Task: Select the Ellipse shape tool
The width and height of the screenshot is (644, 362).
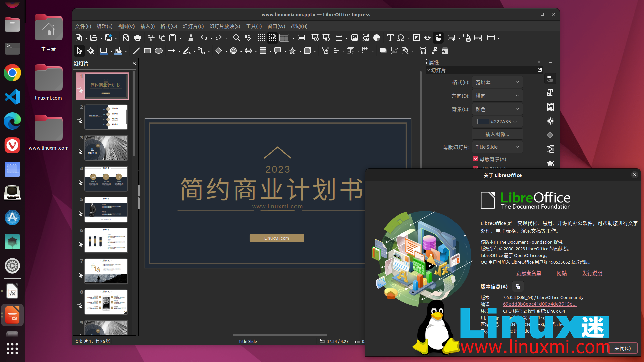Action: point(159,51)
